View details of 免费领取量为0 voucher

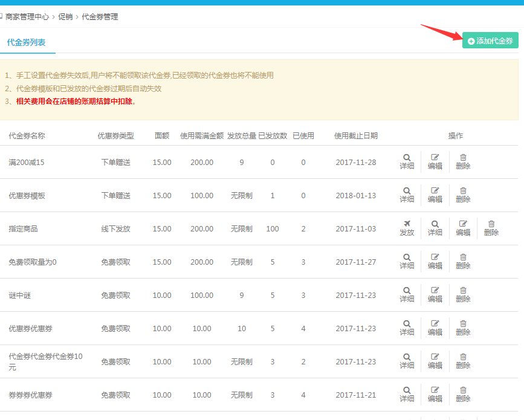coord(407,261)
